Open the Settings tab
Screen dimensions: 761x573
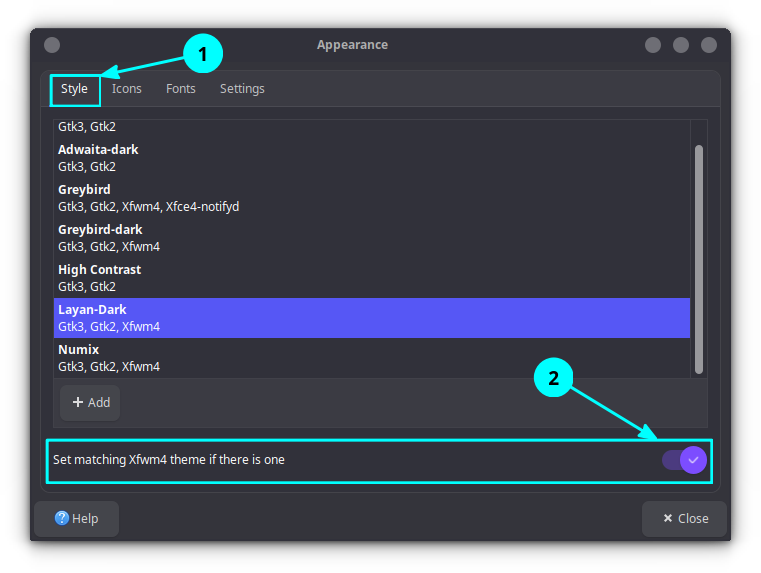[242, 89]
